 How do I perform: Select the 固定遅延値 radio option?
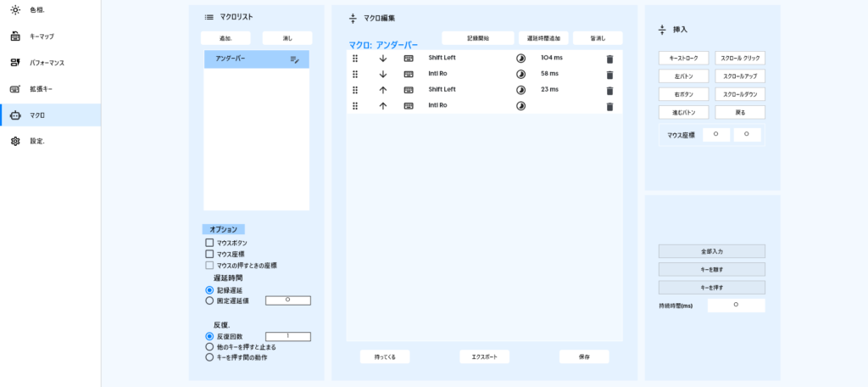point(209,300)
